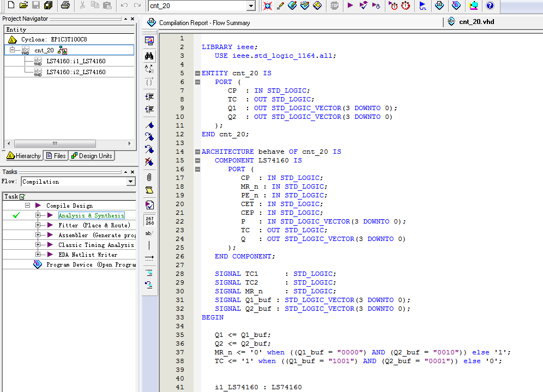This screenshot has height=392, width=543.
Task: Select LS74160:i2_LS74160 instance
Action: pos(76,72)
